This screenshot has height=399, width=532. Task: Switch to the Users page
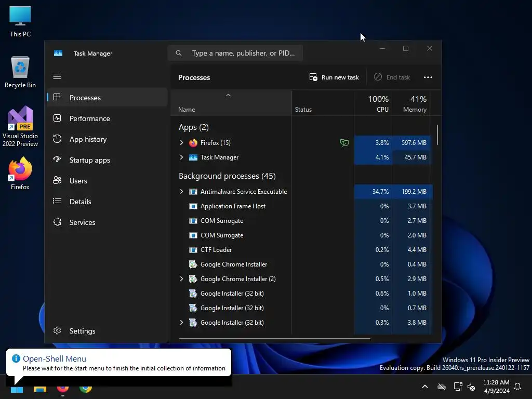pyautogui.click(x=107, y=180)
